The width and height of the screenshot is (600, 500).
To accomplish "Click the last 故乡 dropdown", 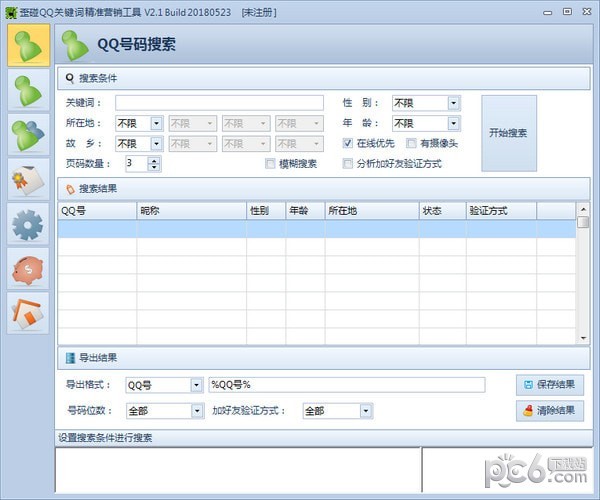I will click(299, 143).
